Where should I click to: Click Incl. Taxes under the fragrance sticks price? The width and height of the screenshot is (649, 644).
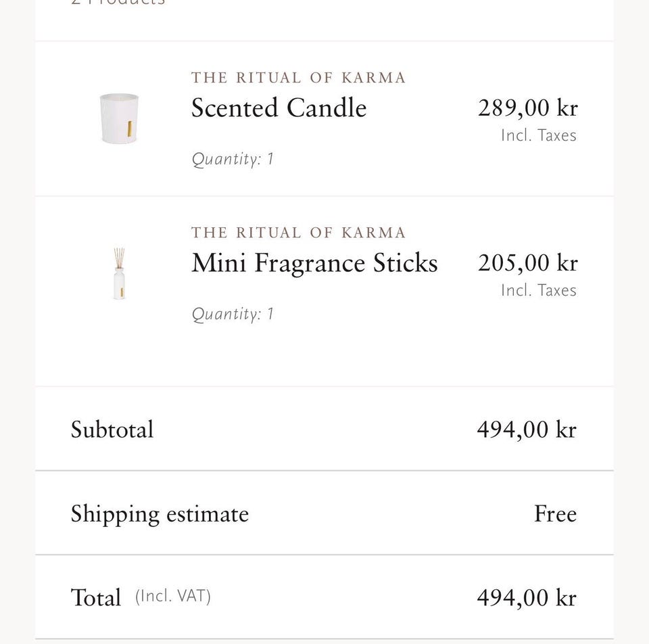(x=539, y=290)
